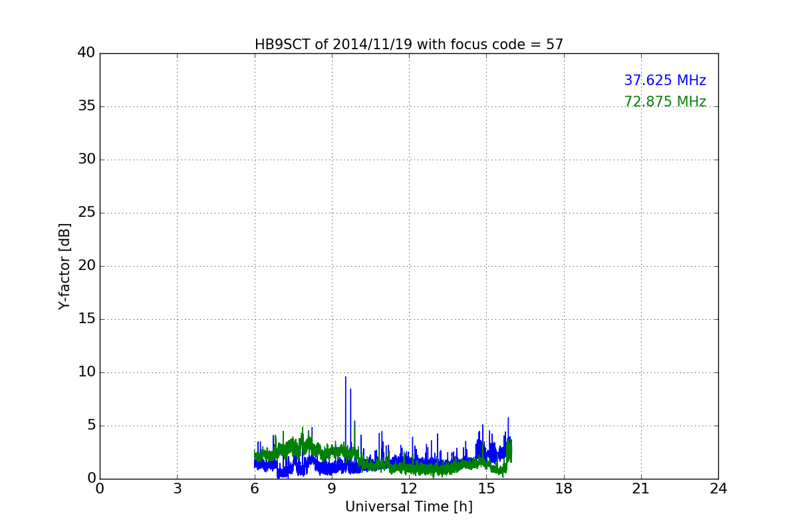
Task: Click the y-axis tick label '40'
Action: pos(86,53)
